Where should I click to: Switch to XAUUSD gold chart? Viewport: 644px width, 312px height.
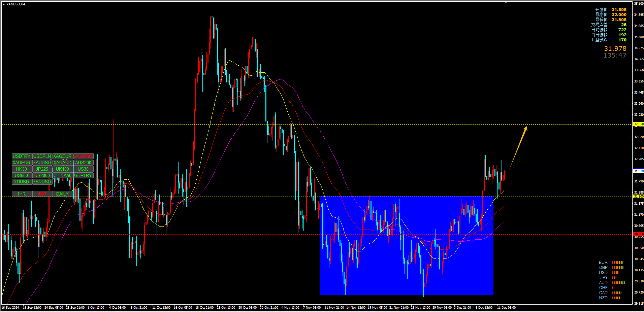(42, 163)
